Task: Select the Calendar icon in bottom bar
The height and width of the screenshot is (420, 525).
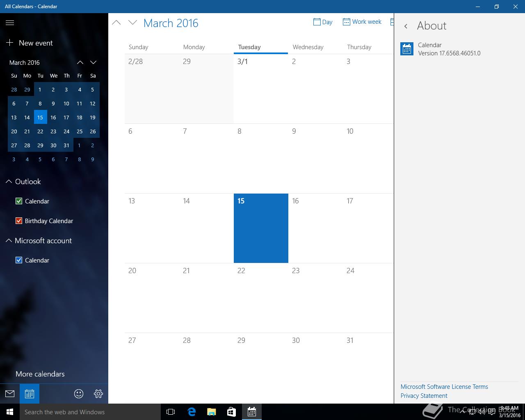Action: tap(30, 394)
